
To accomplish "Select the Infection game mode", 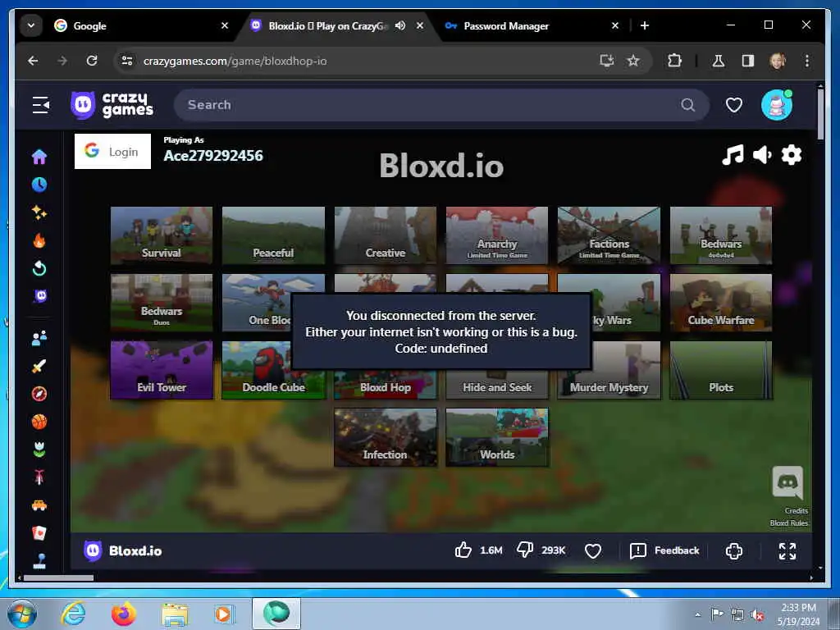I will (x=386, y=437).
